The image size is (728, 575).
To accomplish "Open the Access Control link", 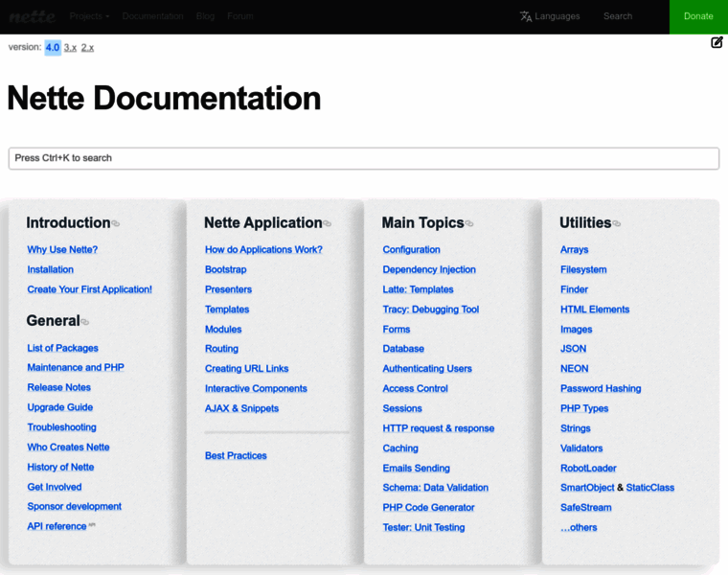I will point(415,389).
